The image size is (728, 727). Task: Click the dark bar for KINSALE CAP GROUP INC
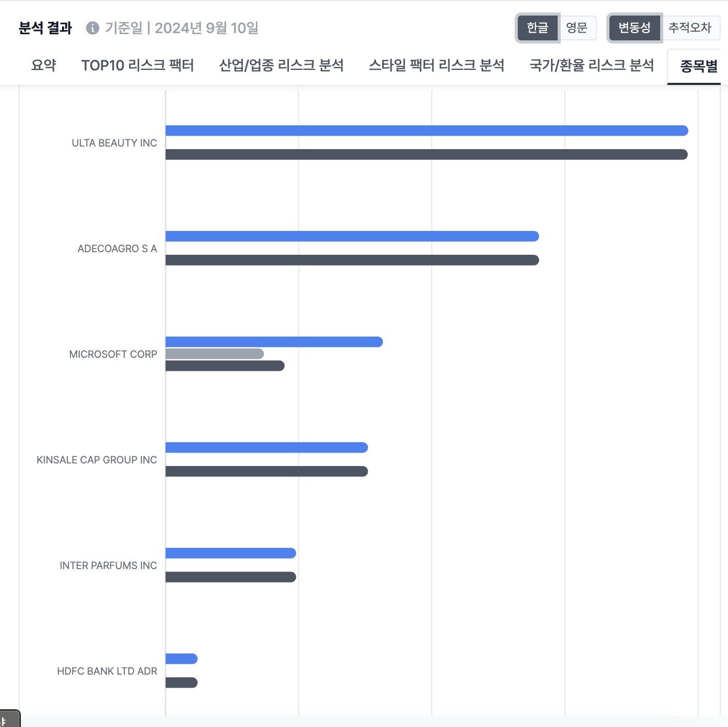point(267,471)
